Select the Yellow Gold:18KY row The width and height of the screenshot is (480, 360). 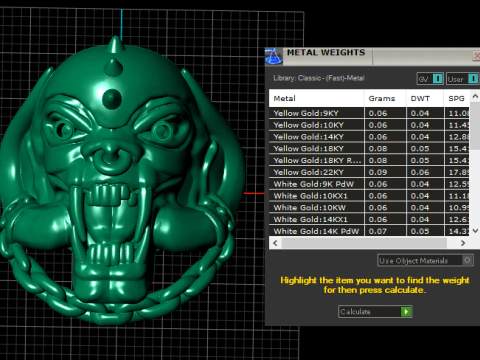(x=369, y=149)
